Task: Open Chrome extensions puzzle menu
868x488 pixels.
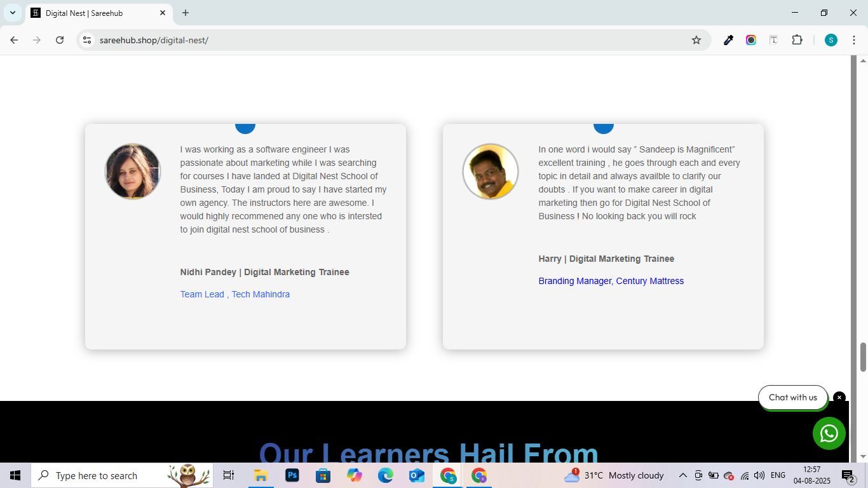Action: pos(797,40)
